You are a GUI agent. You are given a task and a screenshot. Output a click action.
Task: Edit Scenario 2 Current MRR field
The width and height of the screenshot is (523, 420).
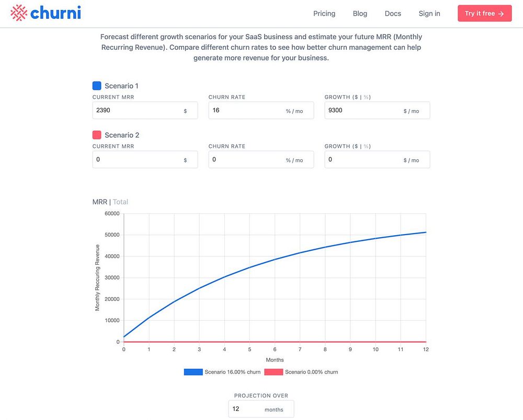tap(145, 159)
